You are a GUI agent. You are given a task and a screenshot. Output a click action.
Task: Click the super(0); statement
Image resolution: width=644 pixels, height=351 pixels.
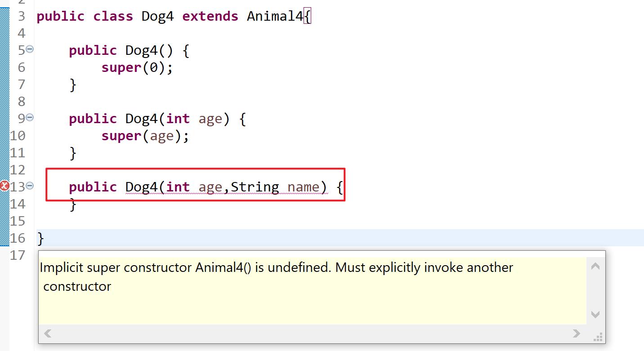(137, 67)
